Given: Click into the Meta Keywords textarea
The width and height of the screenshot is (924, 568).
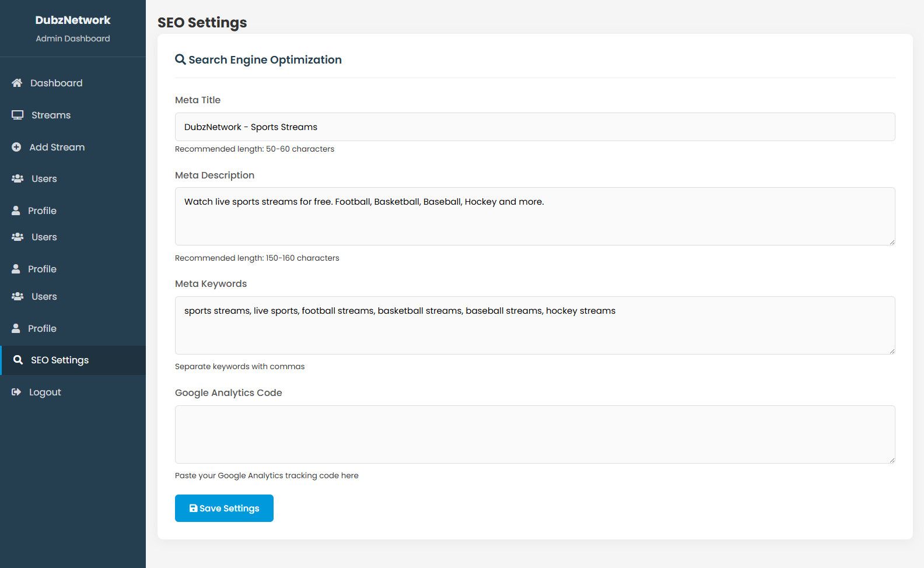Looking at the screenshot, I should click(x=534, y=329).
